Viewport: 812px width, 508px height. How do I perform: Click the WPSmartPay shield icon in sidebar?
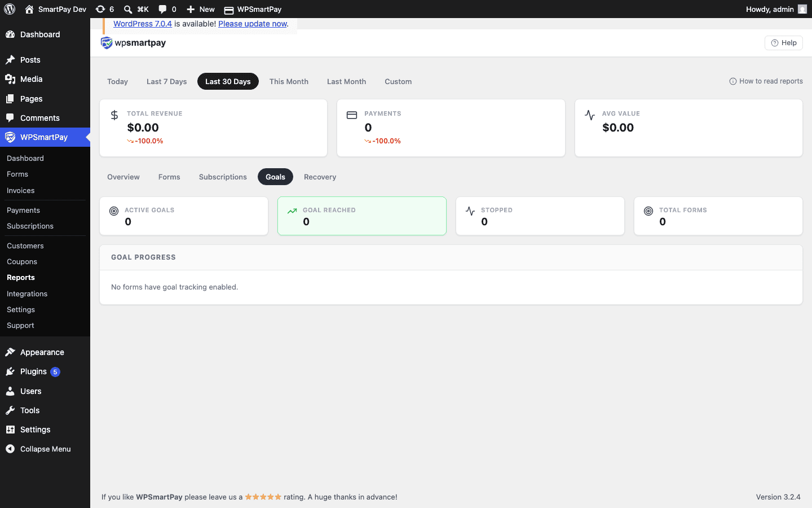click(x=10, y=137)
